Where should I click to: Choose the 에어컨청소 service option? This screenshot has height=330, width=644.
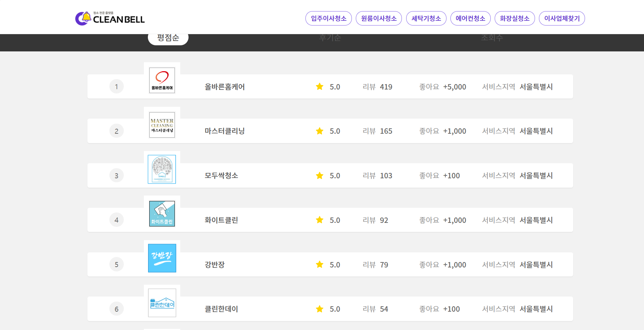pos(470,18)
